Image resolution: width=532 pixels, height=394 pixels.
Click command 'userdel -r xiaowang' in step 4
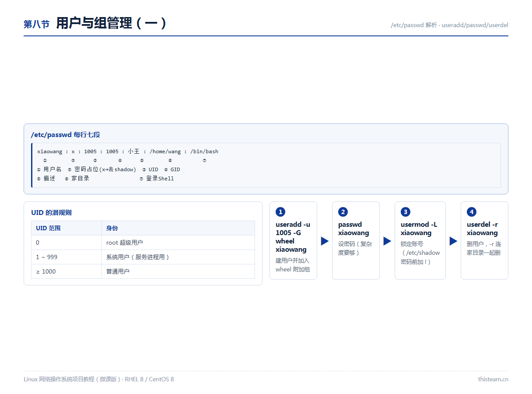click(483, 229)
